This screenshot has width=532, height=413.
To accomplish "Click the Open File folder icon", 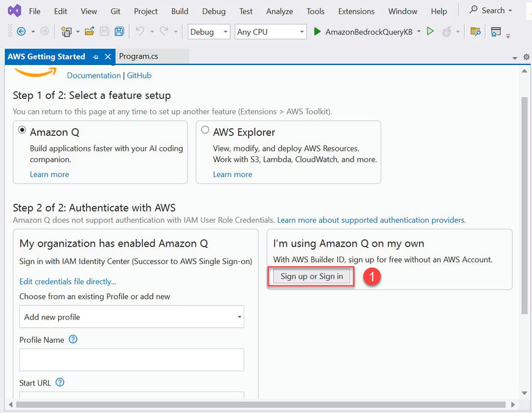I will click(x=90, y=32).
